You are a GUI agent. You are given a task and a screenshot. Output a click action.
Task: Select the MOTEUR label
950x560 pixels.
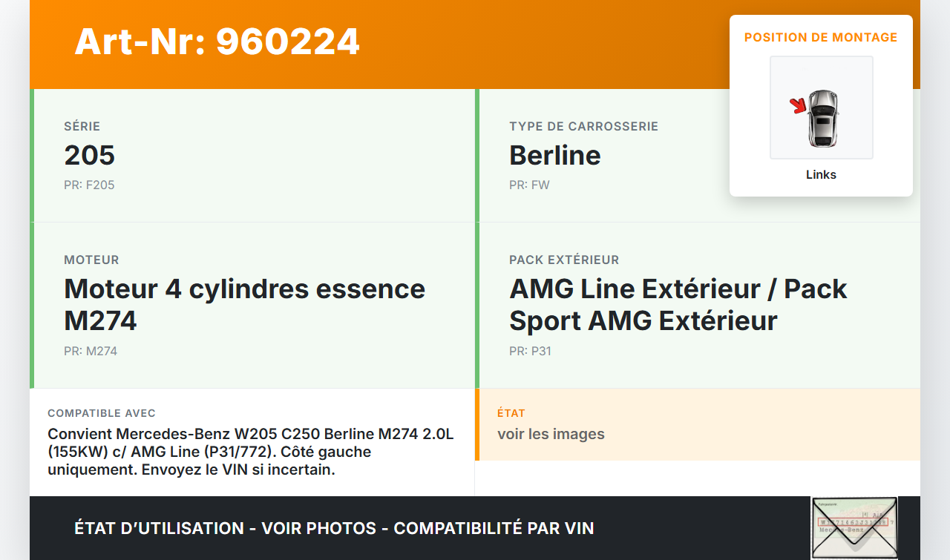click(x=91, y=260)
